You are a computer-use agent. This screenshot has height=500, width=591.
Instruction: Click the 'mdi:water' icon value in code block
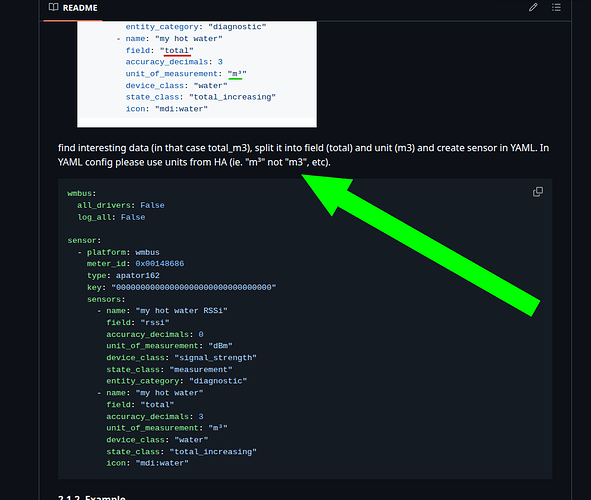click(x=162, y=463)
